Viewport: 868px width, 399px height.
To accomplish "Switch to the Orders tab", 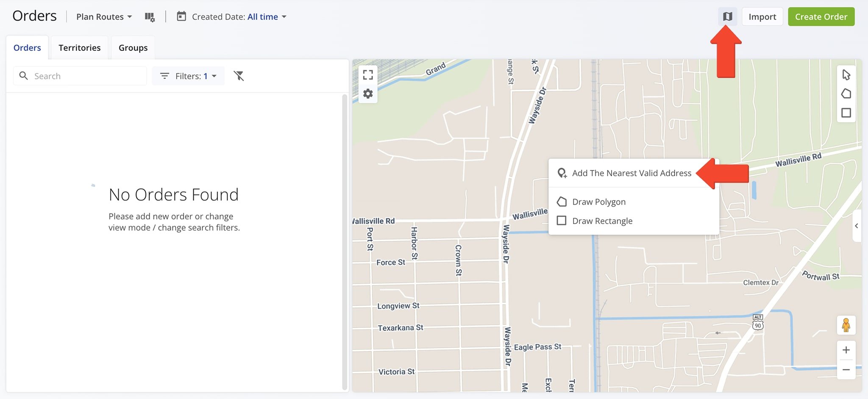I will pyautogui.click(x=27, y=48).
